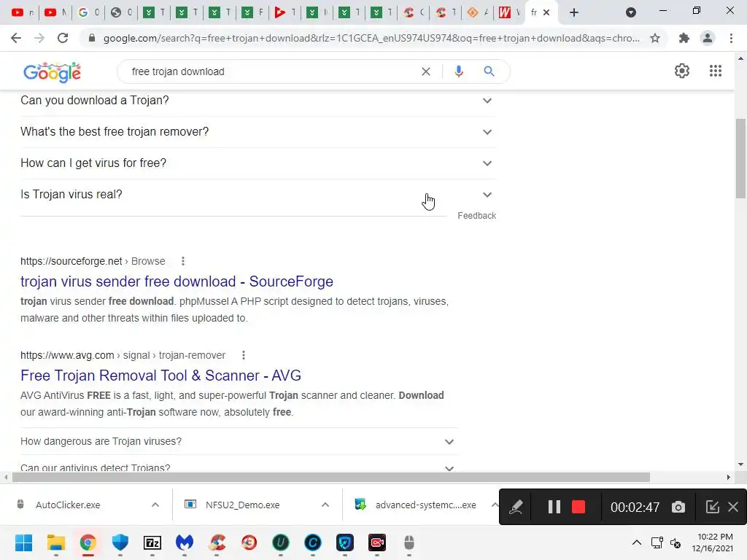Click the horizontal page scrollbar thumb

(331, 477)
